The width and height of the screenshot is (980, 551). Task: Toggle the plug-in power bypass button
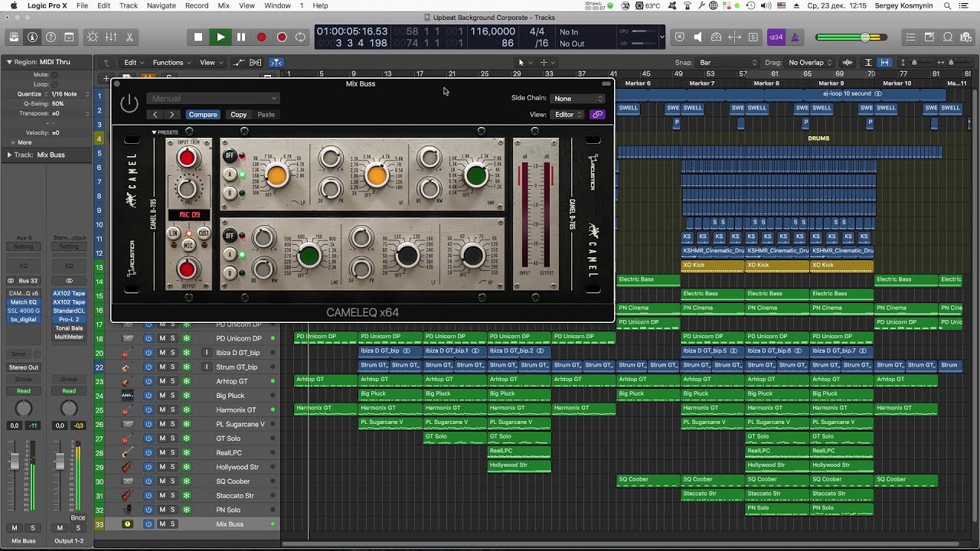(x=129, y=103)
